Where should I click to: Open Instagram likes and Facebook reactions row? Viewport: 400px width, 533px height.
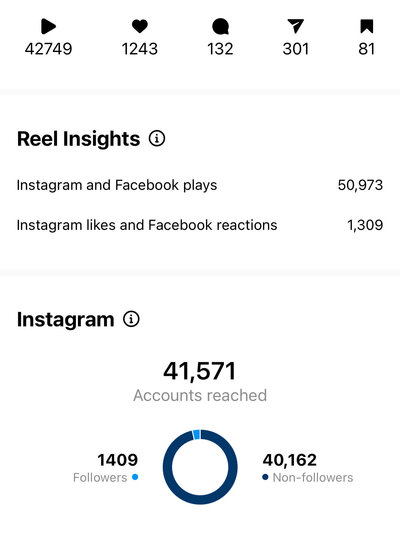pos(200,225)
